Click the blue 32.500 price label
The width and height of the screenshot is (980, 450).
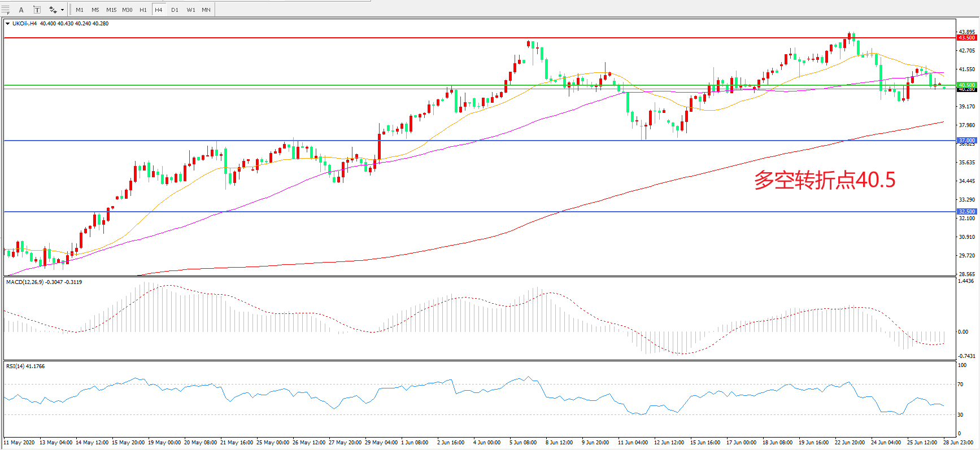click(x=966, y=212)
